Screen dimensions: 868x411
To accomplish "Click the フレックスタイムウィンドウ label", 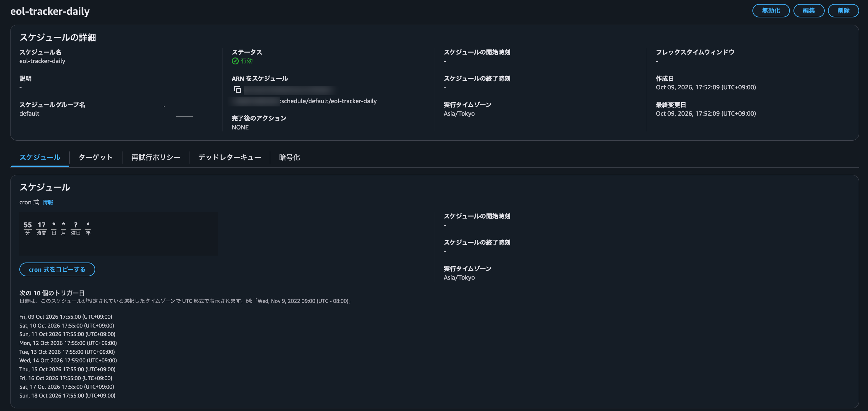I will tap(695, 52).
